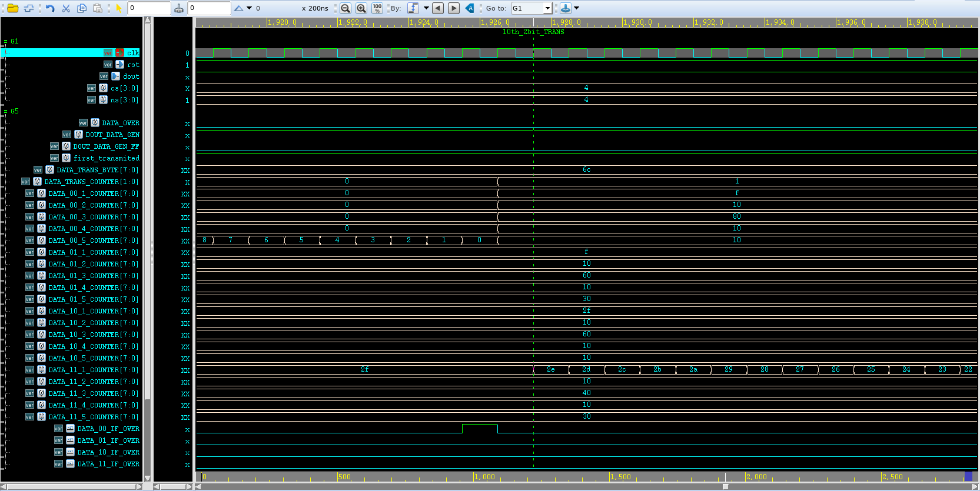Select DATA_01_3_COUNTER[7:0] signal
Viewport: 980px width, 491px height.
coord(94,276)
